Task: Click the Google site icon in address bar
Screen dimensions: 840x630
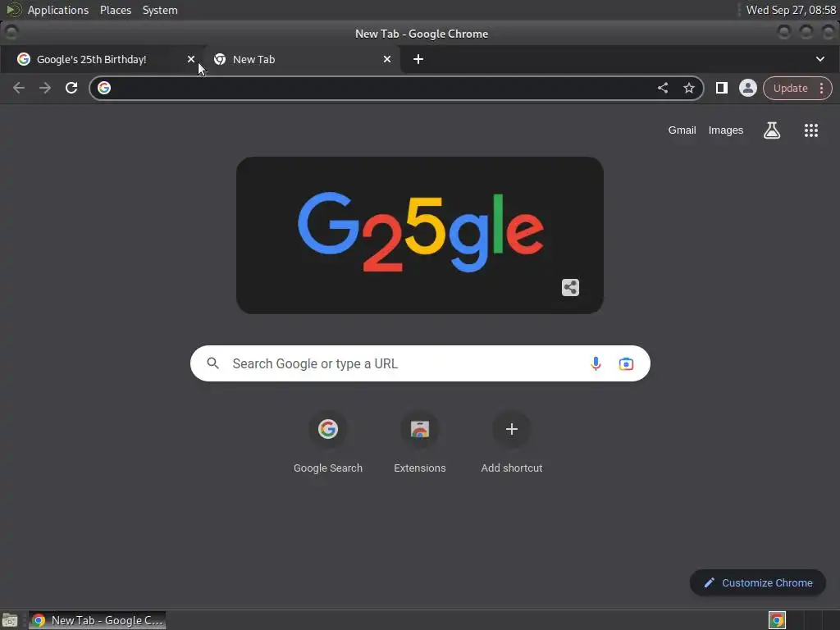Action: [104, 88]
